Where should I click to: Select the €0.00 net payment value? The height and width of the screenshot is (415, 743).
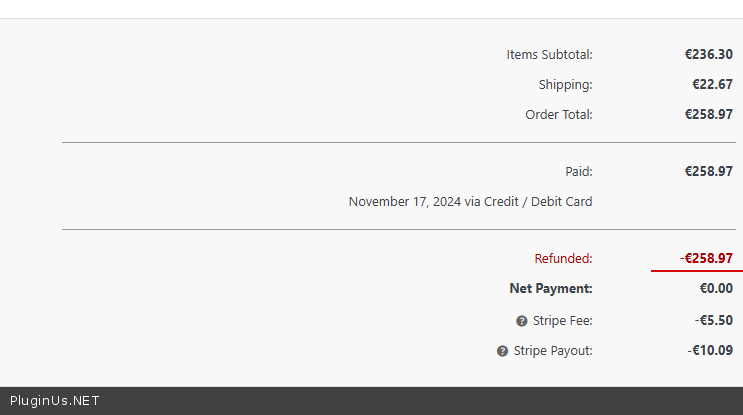click(716, 289)
